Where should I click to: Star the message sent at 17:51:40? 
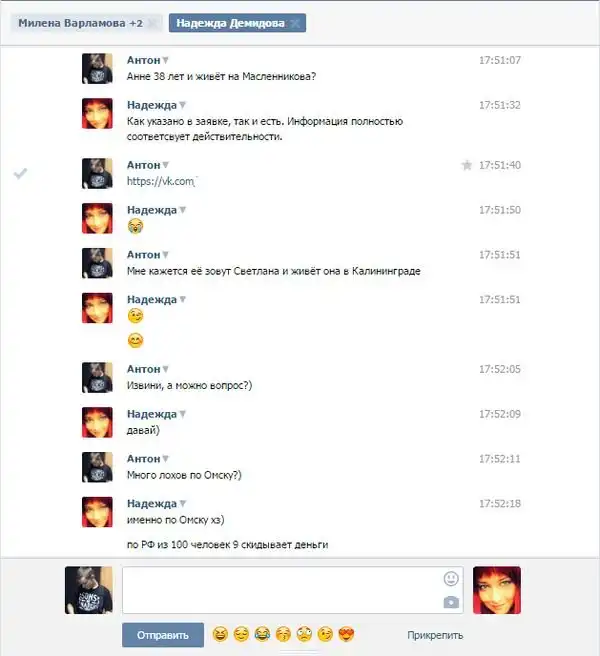467,165
